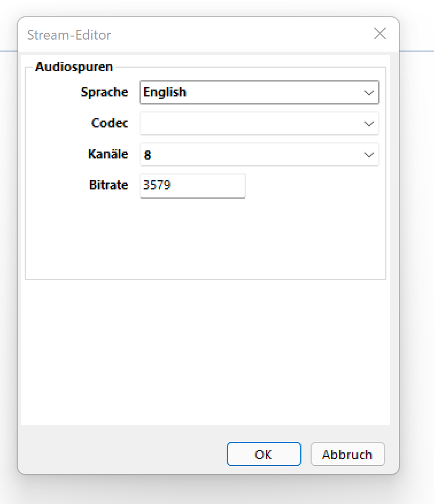434x504 pixels.
Task: Click the Bitrate label
Action: point(108,185)
